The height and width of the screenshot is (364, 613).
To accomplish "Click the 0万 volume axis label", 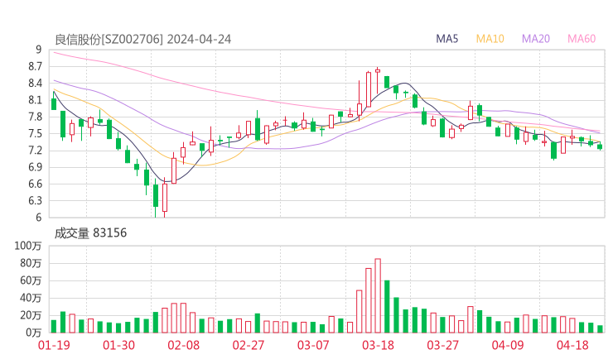I will [33, 333].
